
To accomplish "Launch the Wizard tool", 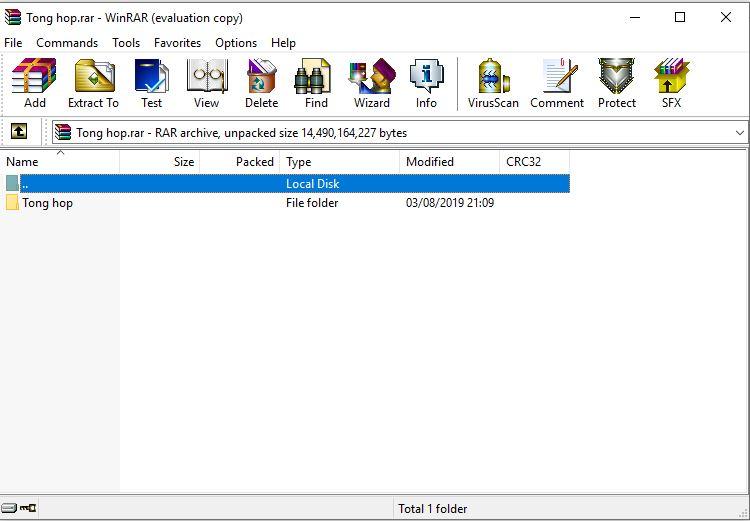I will point(372,83).
